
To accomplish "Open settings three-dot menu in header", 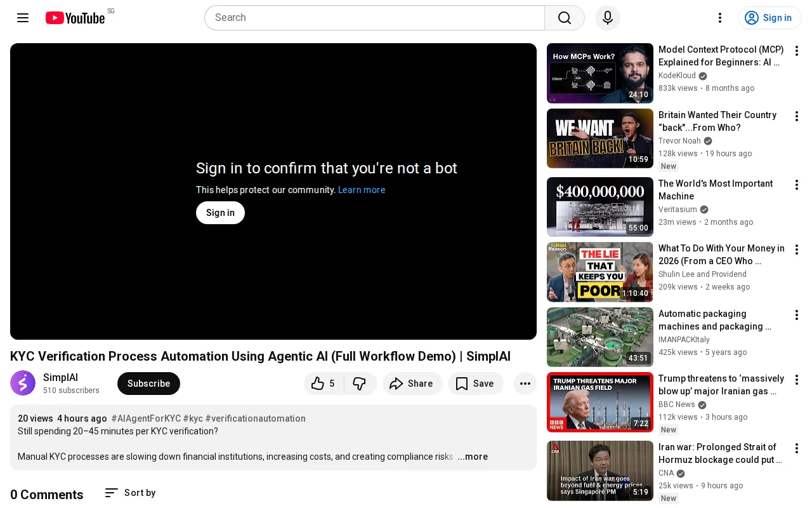I will (720, 18).
